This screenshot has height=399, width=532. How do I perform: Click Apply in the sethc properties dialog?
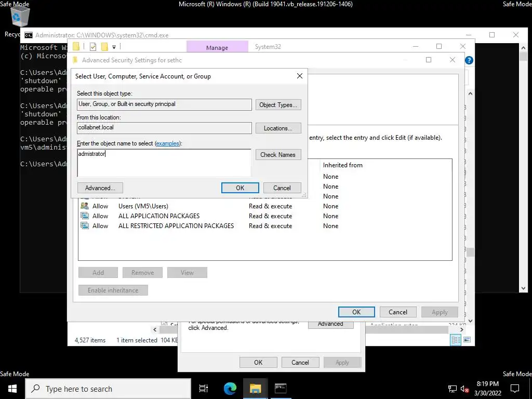tap(342, 362)
